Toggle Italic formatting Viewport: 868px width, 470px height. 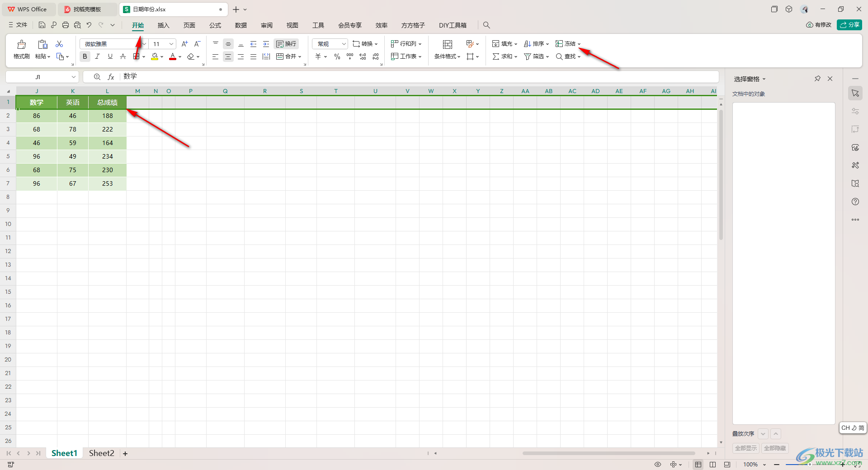click(x=97, y=56)
